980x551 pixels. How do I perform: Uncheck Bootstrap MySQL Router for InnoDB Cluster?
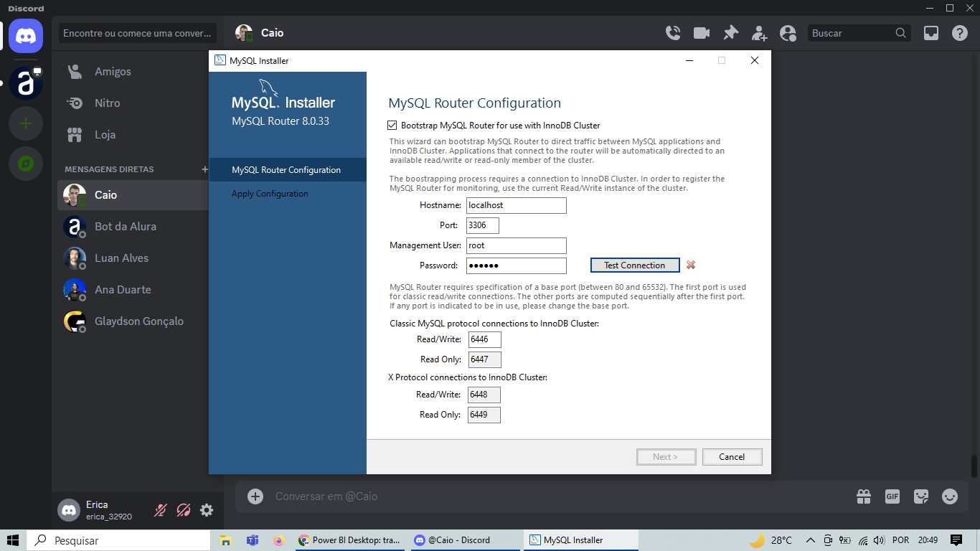tap(392, 126)
